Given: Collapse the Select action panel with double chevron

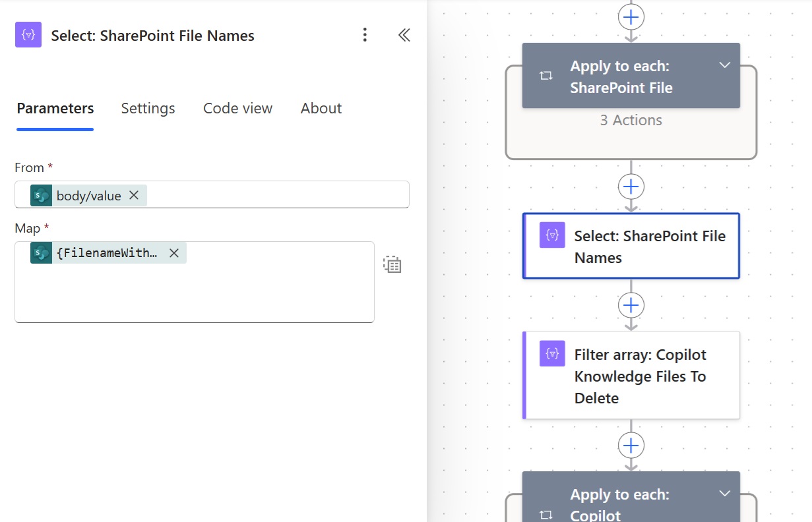Looking at the screenshot, I should [x=404, y=35].
